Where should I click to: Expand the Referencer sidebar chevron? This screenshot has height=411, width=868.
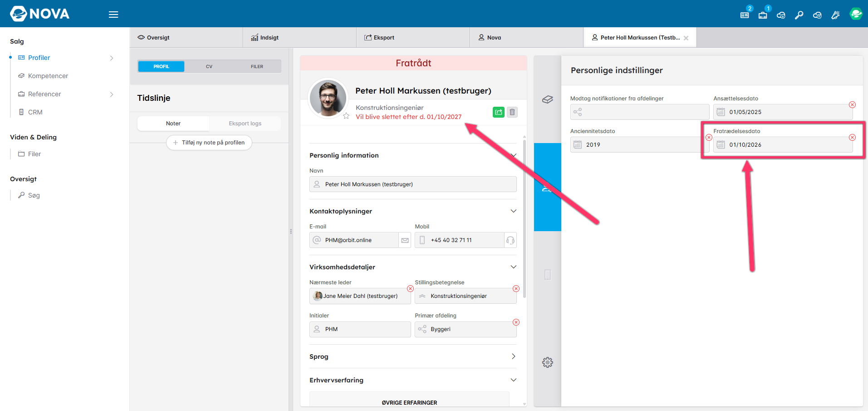click(x=112, y=94)
